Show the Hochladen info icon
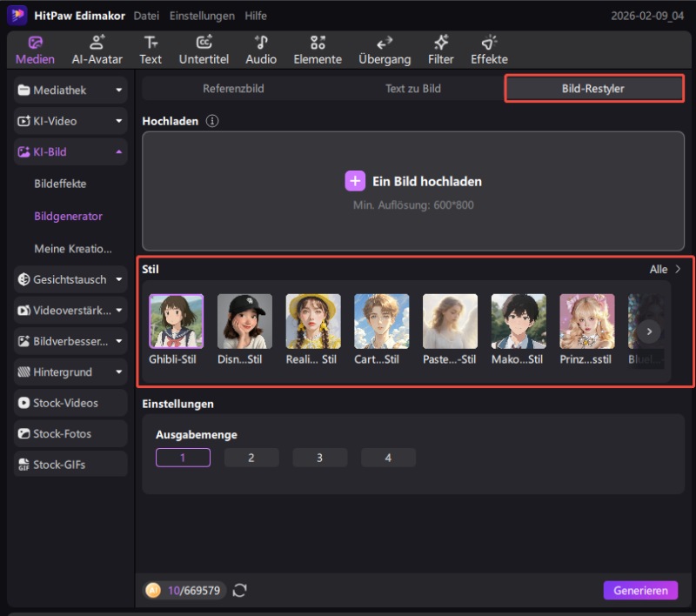This screenshot has width=696, height=616. tap(211, 121)
